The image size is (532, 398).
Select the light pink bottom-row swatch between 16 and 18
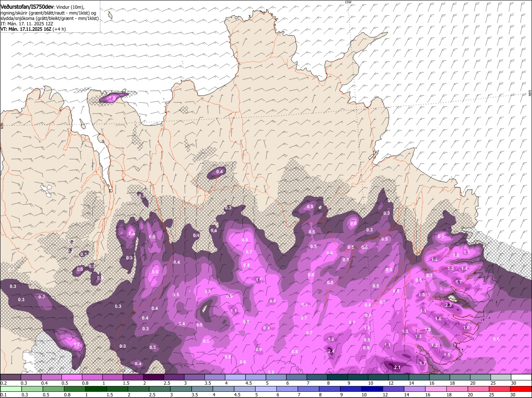(437, 389)
